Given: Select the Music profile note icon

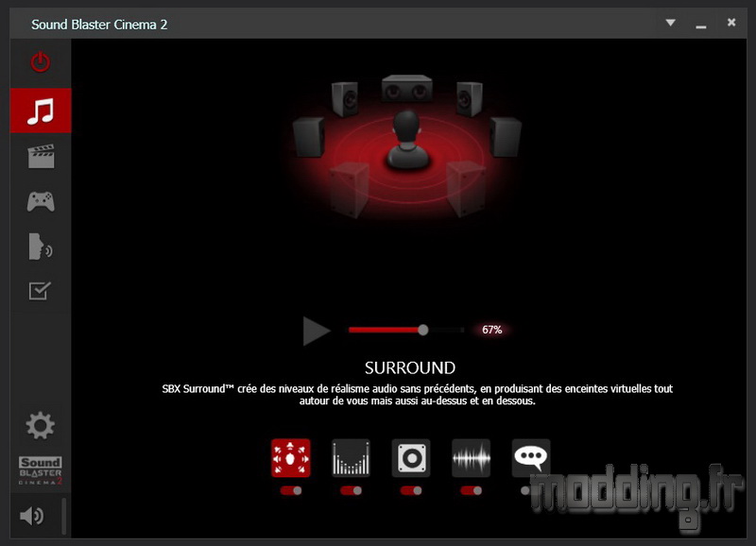Looking at the screenshot, I should (x=41, y=111).
